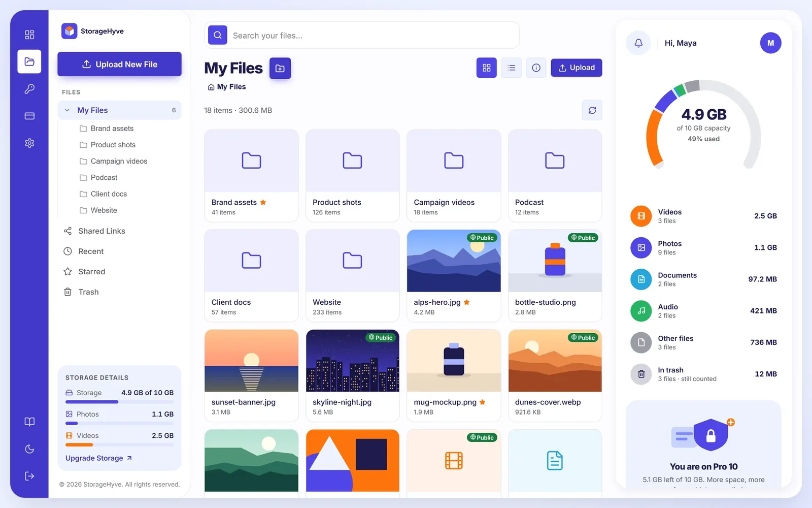Select the Audio category icon
The width and height of the screenshot is (812, 508).
click(641, 311)
